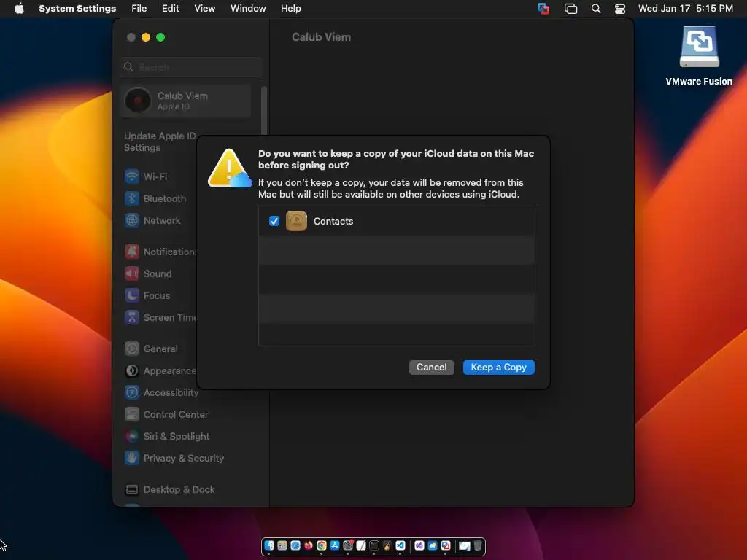Open Spotlight search in the menu bar
This screenshot has height=560, width=747.
[x=596, y=8]
